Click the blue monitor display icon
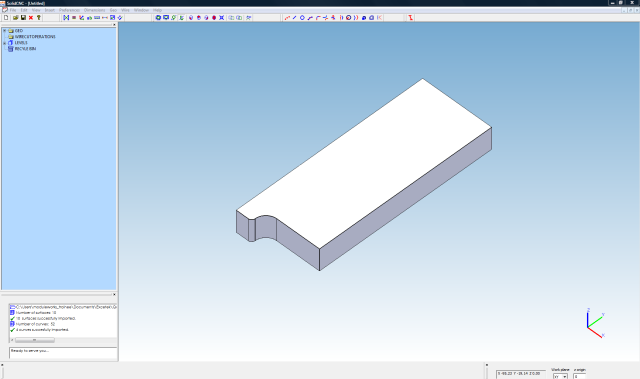The height and width of the screenshot is (379, 640). tap(166, 18)
